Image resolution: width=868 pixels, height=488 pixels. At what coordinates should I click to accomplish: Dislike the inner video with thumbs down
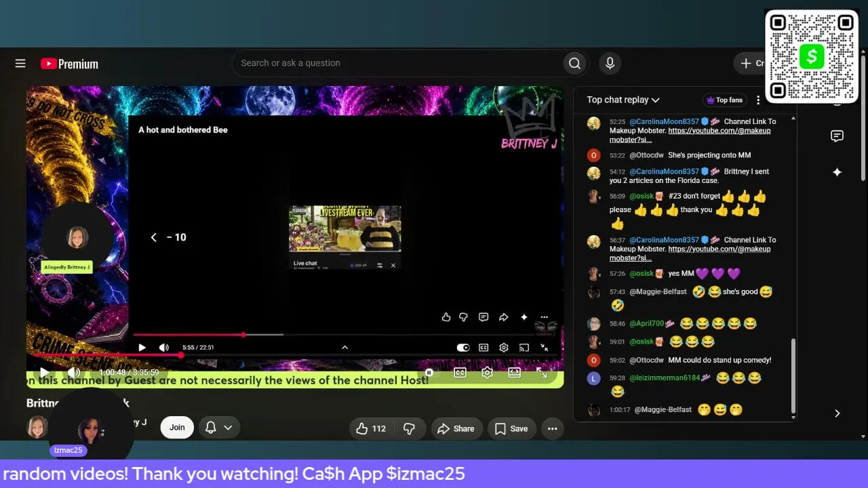click(x=464, y=317)
